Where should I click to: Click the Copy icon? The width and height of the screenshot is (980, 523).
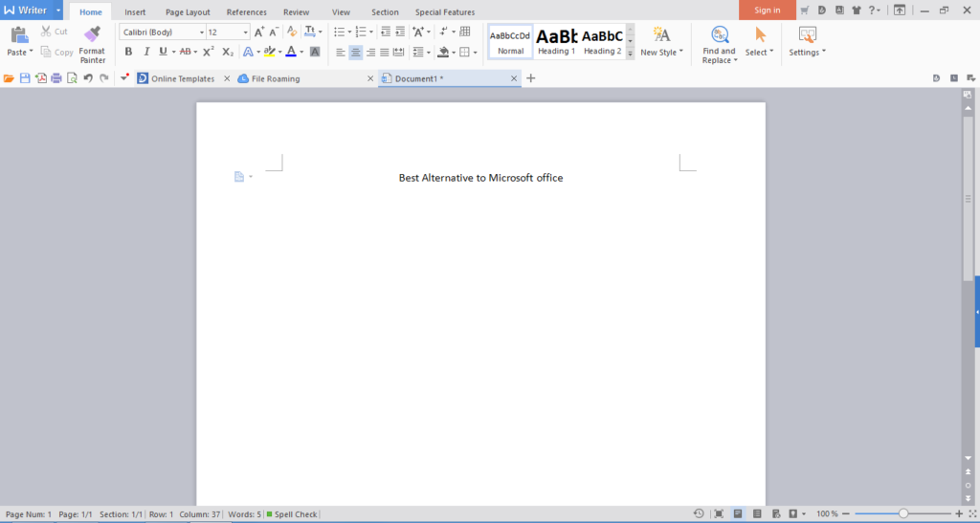point(46,52)
